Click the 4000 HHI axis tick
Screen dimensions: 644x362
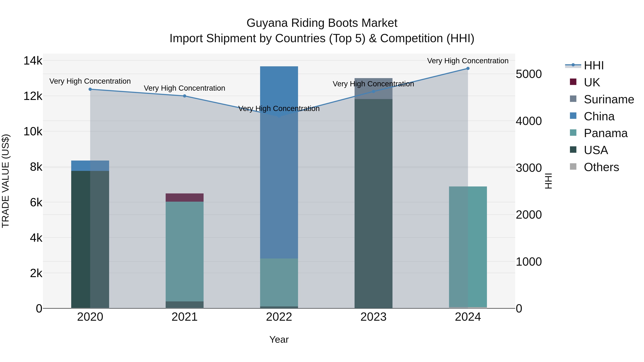[529, 121]
